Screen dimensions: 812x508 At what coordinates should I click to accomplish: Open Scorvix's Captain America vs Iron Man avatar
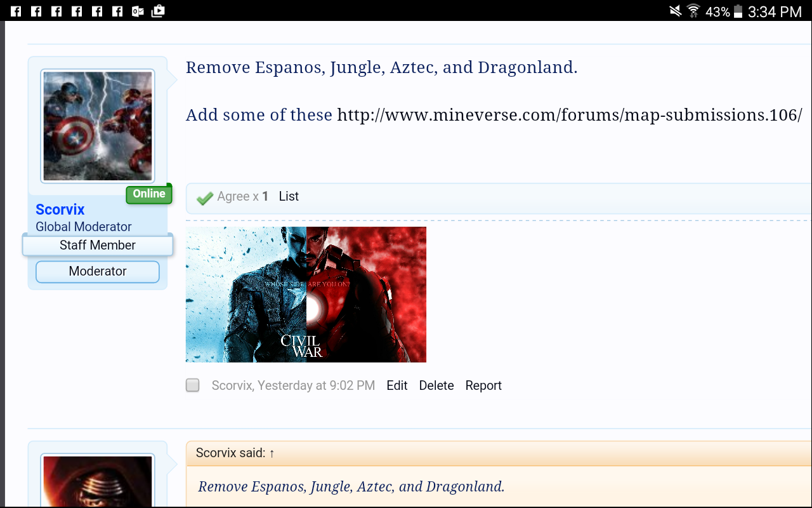tap(98, 126)
